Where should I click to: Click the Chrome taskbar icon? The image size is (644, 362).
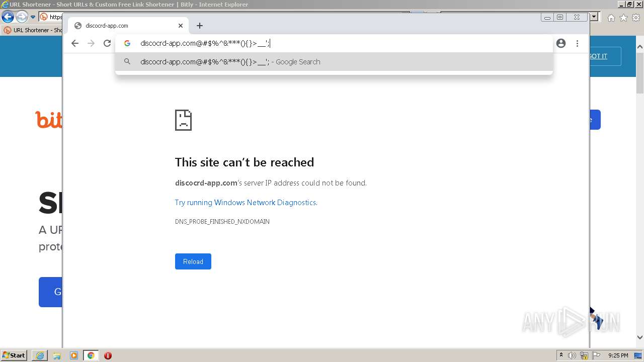click(91, 355)
